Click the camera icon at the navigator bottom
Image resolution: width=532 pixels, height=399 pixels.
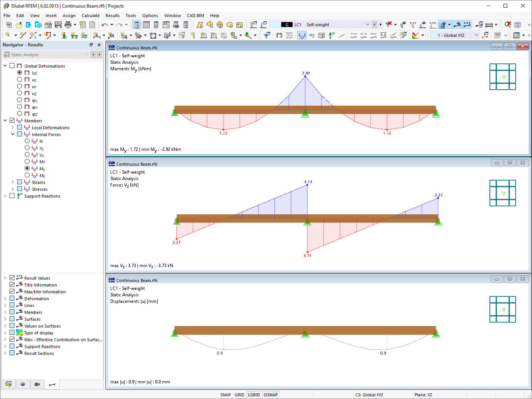(36, 384)
